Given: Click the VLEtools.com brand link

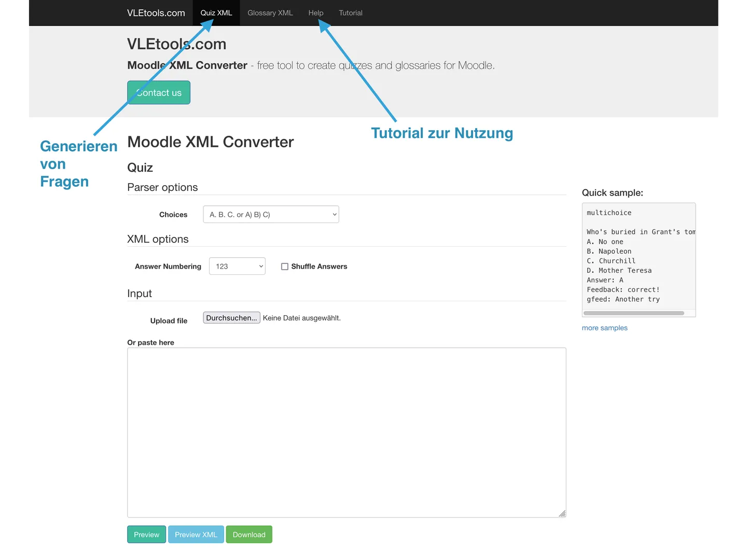Looking at the screenshot, I should pos(156,13).
